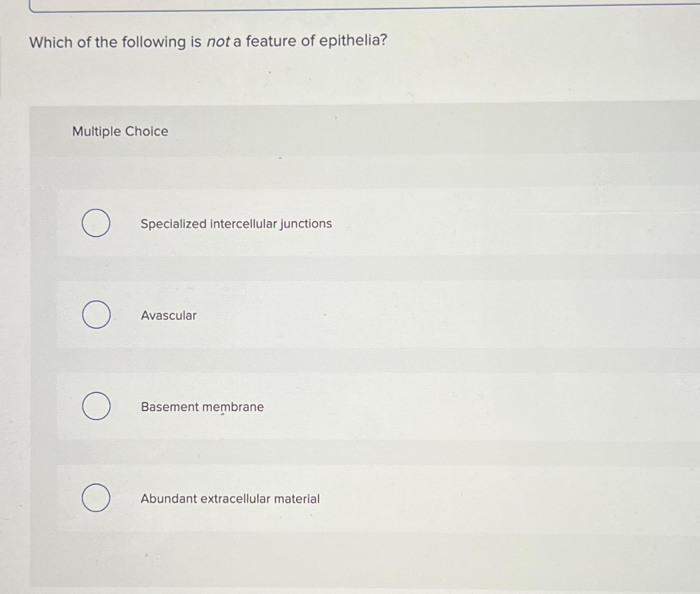This screenshot has height=594, width=700.
Task: Select the 'Abundant extracellular material' radio button
Action: point(97,498)
